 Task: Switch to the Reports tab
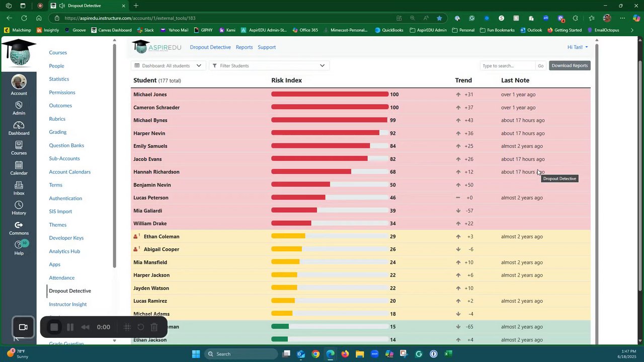[x=244, y=47]
